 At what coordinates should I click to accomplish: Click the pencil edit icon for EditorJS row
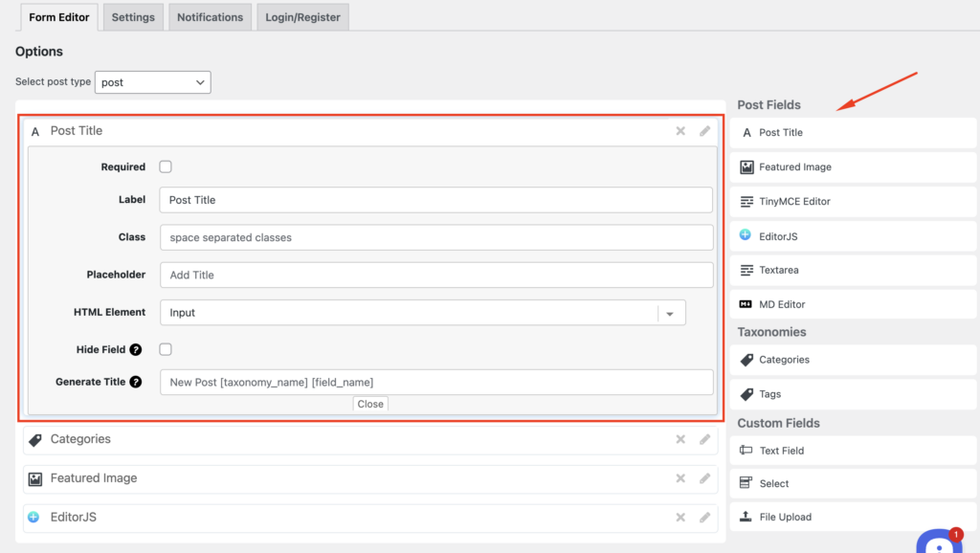[704, 518]
